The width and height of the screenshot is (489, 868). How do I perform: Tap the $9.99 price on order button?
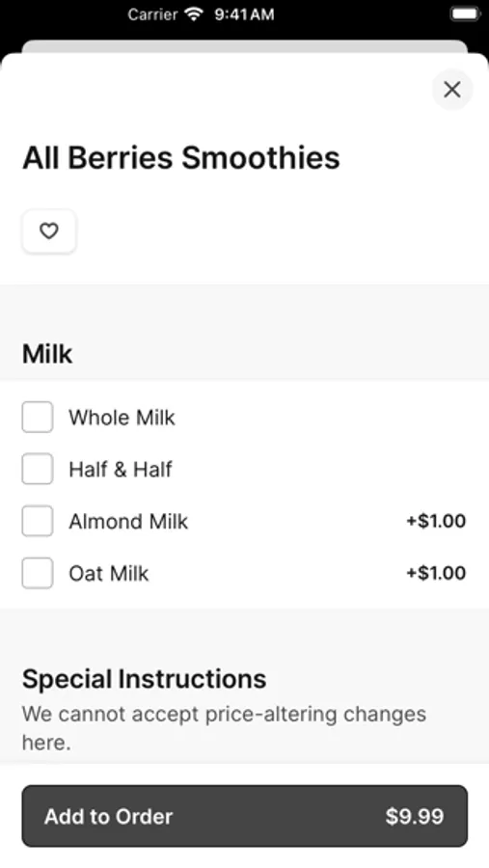(x=415, y=816)
